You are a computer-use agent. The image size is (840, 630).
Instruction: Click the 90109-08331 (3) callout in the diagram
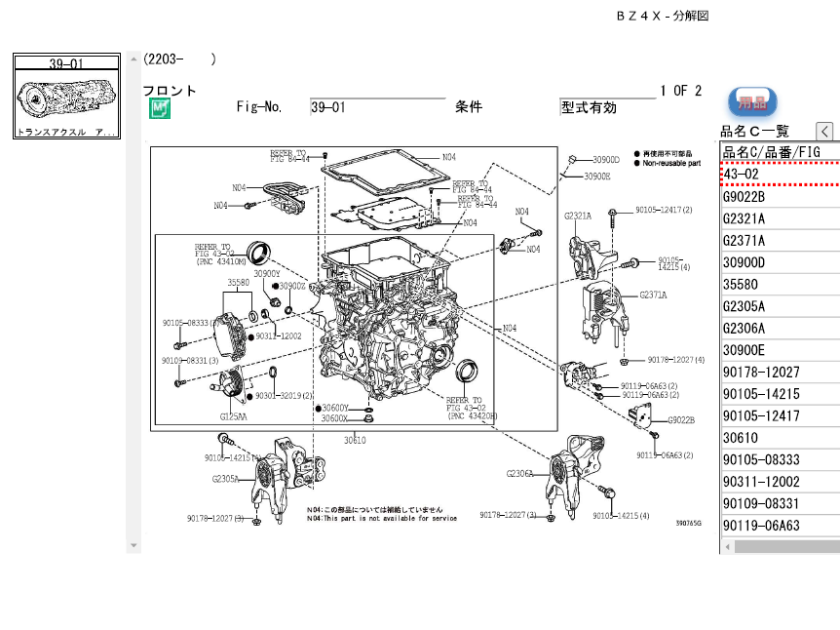pos(190,361)
